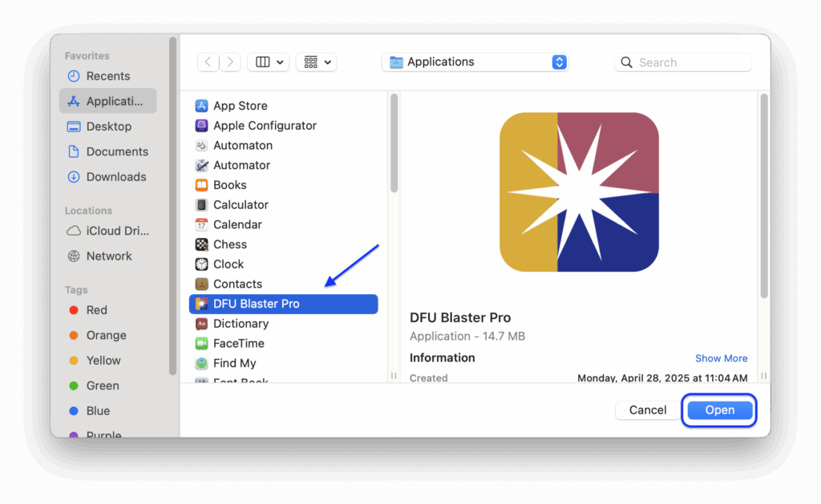Go forward with the right chevron button

pos(230,62)
